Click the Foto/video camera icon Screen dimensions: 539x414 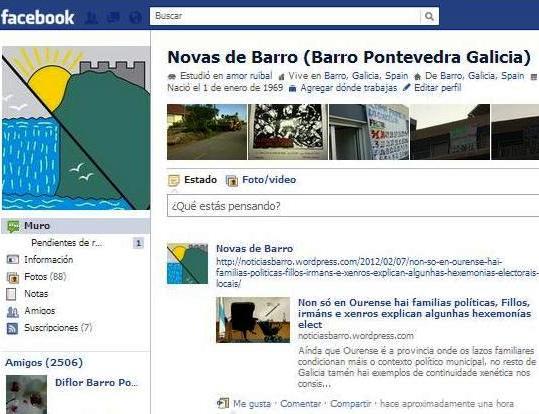tap(232, 181)
